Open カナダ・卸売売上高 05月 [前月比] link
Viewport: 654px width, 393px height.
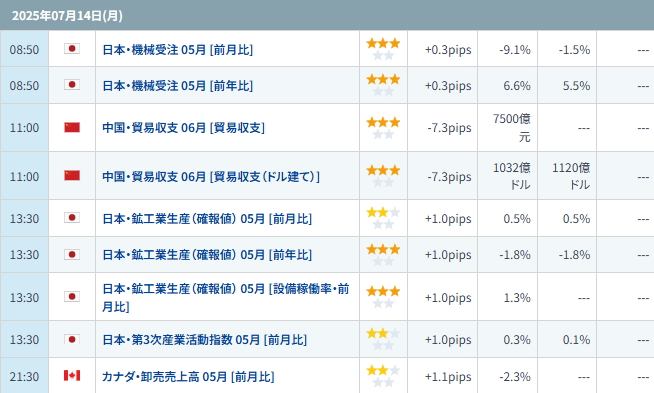(189, 377)
